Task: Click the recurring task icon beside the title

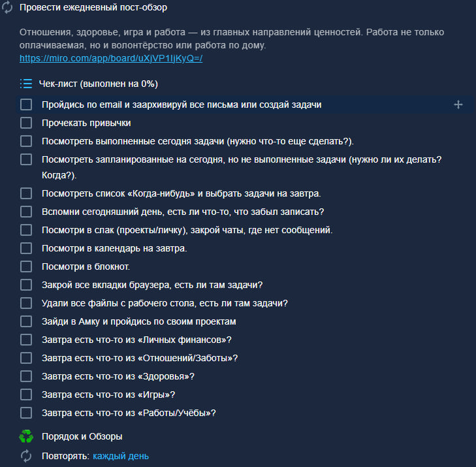Action: coord(8,8)
